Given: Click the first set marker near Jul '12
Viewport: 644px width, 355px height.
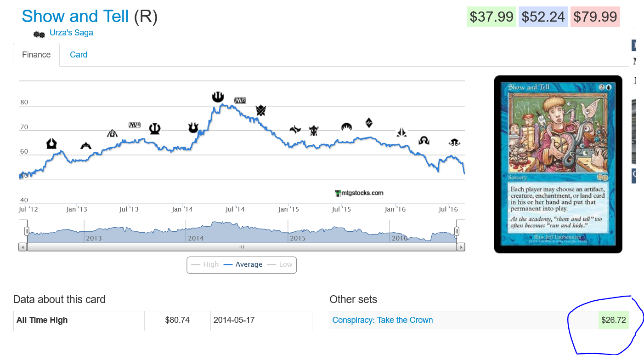Looking at the screenshot, I should pos(51,144).
